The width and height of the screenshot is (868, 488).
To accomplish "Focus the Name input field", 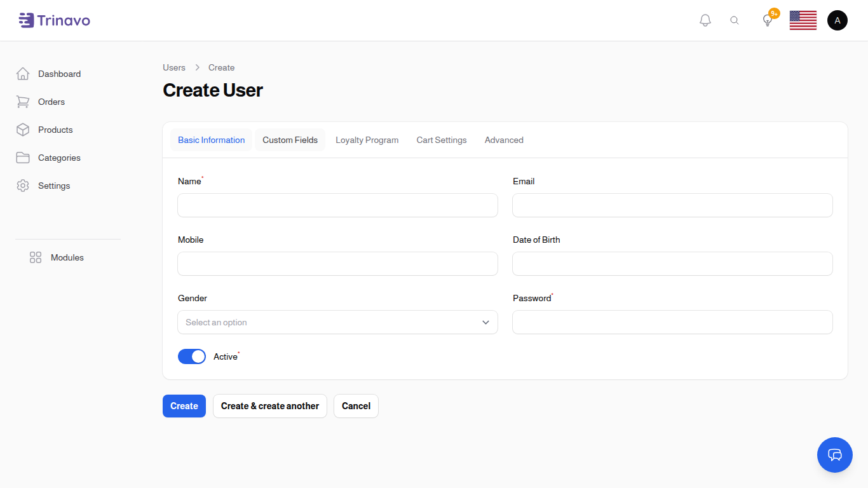I will (337, 205).
